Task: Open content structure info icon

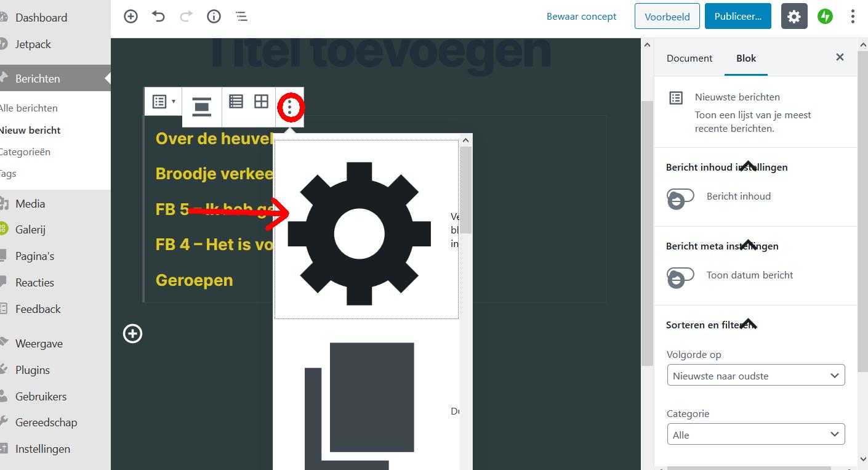Action: pos(214,16)
